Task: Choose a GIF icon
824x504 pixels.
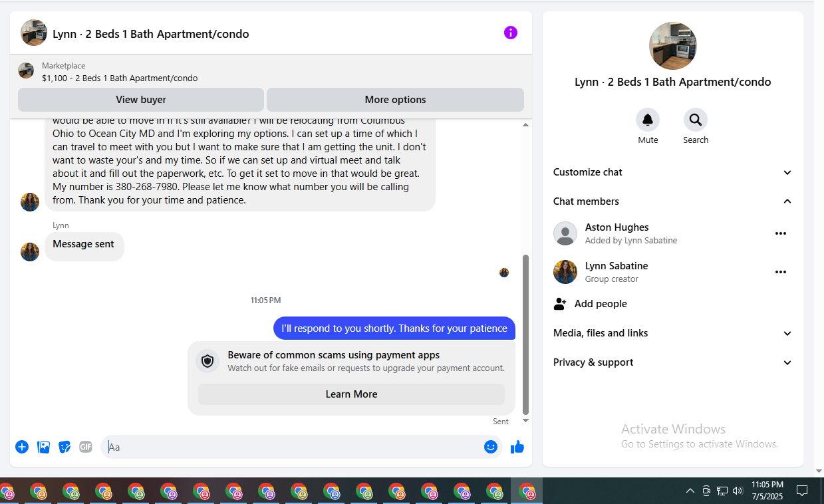Action: click(86, 447)
